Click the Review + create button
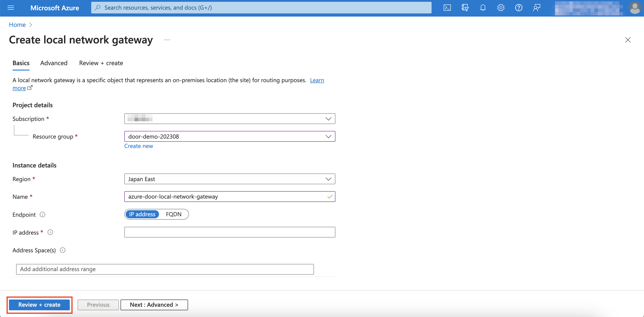Image resolution: width=644 pixels, height=317 pixels. [39, 305]
